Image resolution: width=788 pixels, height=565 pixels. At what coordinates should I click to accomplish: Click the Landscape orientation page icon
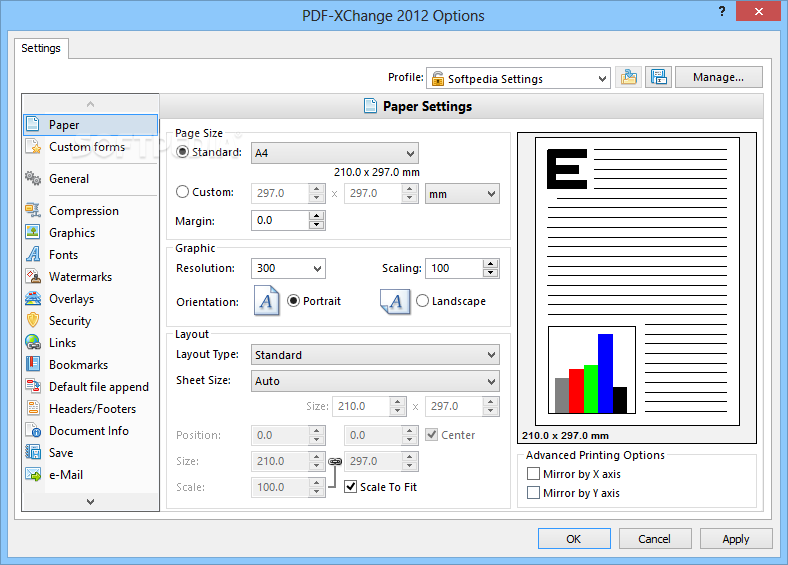(395, 301)
